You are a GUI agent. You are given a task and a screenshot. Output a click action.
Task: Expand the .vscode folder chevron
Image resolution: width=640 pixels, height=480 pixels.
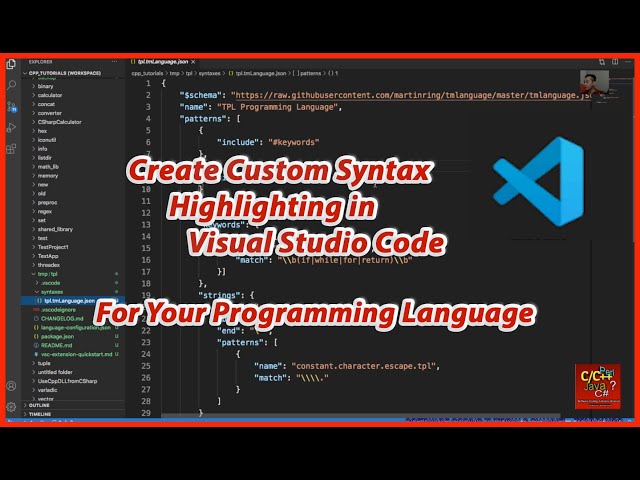[x=37, y=283]
